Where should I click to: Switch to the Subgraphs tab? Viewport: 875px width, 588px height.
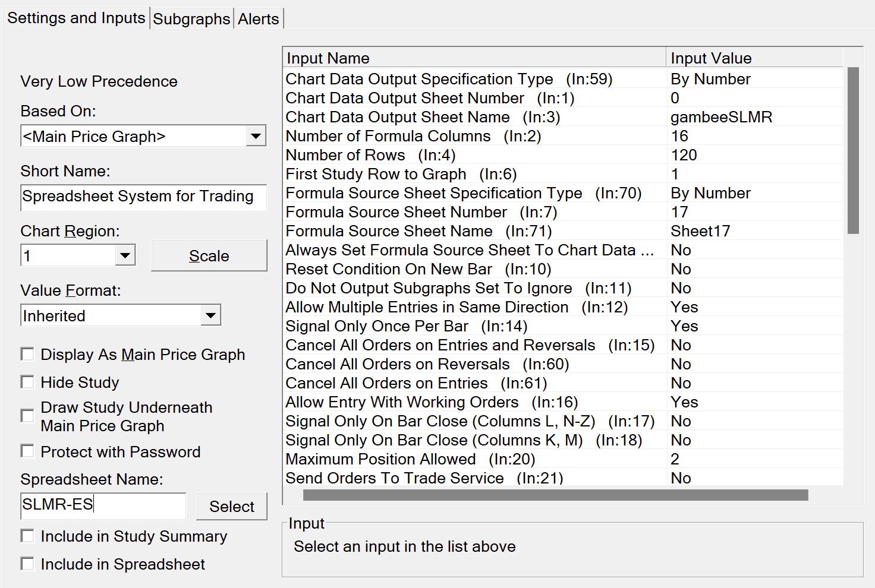pyautogui.click(x=191, y=19)
